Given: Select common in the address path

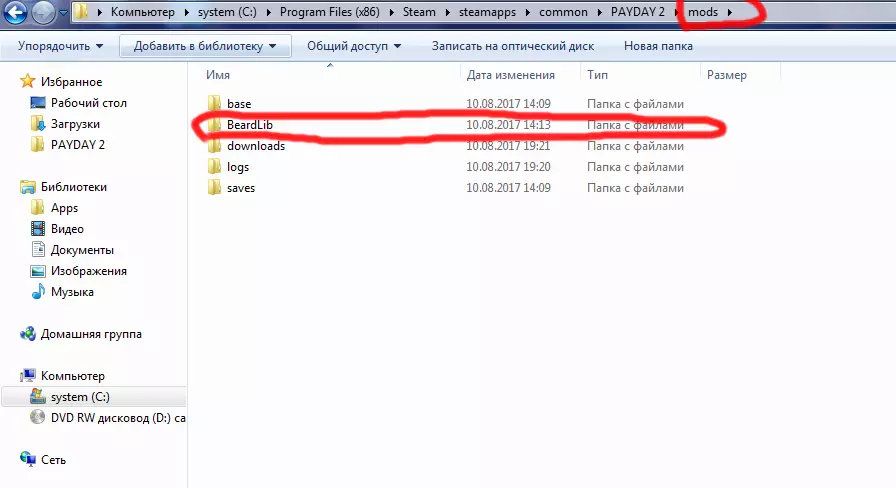Looking at the screenshot, I should click(x=563, y=12).
